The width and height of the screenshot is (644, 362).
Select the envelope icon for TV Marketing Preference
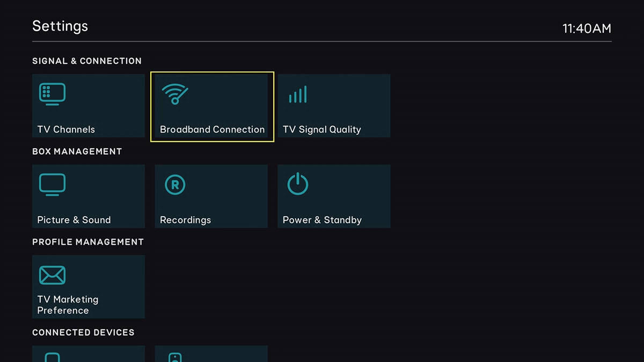tap(52, 274)
